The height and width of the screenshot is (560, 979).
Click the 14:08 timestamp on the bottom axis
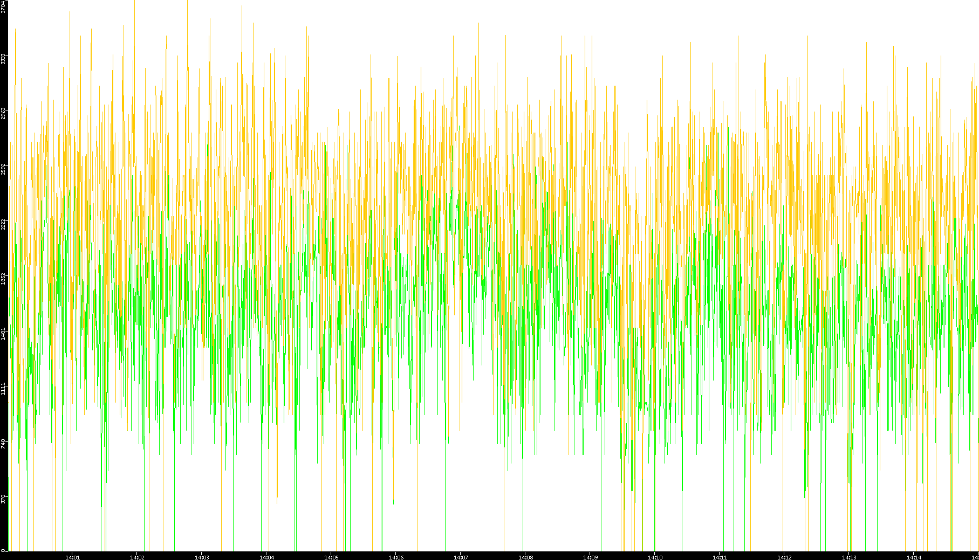[x=525, y=557]
